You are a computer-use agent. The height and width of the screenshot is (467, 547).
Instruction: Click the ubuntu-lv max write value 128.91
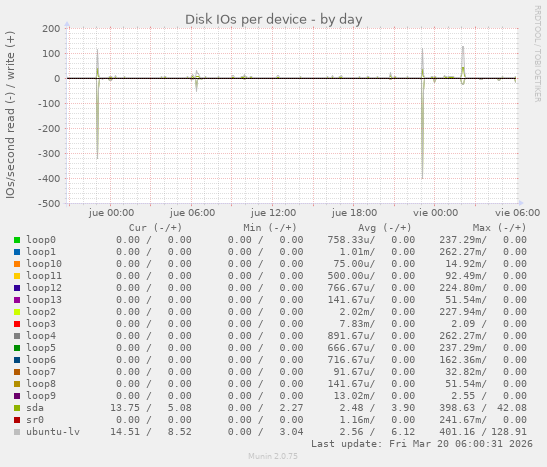(x=509, y=432)
